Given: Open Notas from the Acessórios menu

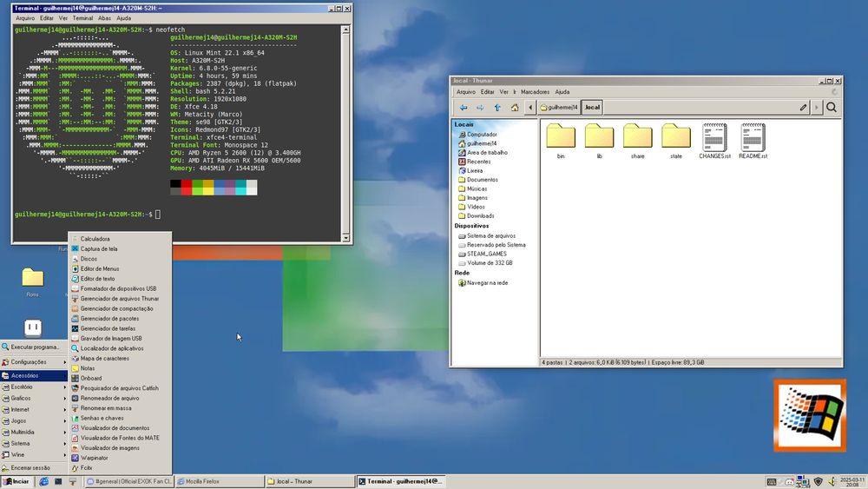Looking at the screenshot, I should (x=120, y=368).
